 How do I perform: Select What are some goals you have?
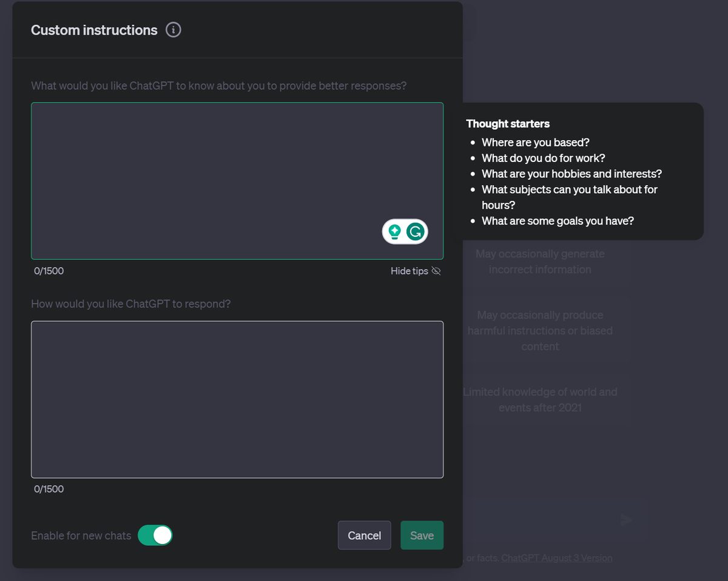(x=557, y=220)
